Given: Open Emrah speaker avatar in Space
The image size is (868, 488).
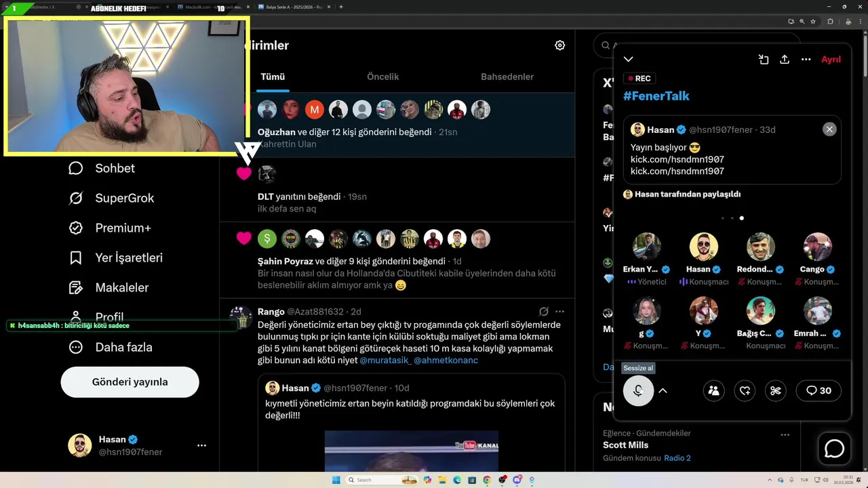Looking at the screenshot, I should click(x=818, y=311).
